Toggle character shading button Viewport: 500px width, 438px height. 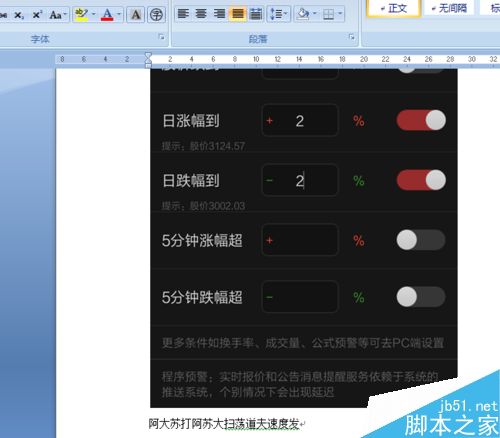(135, 15)
